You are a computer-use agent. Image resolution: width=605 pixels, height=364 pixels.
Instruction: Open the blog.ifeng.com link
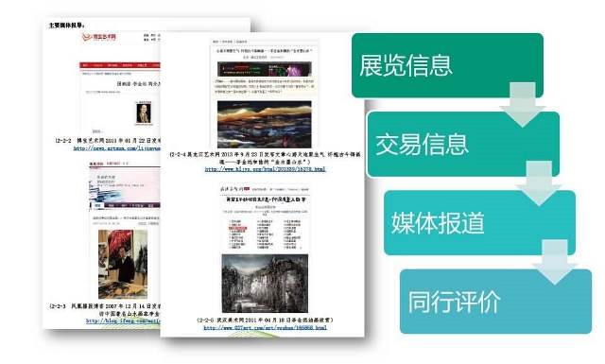[x=123, y=321]
